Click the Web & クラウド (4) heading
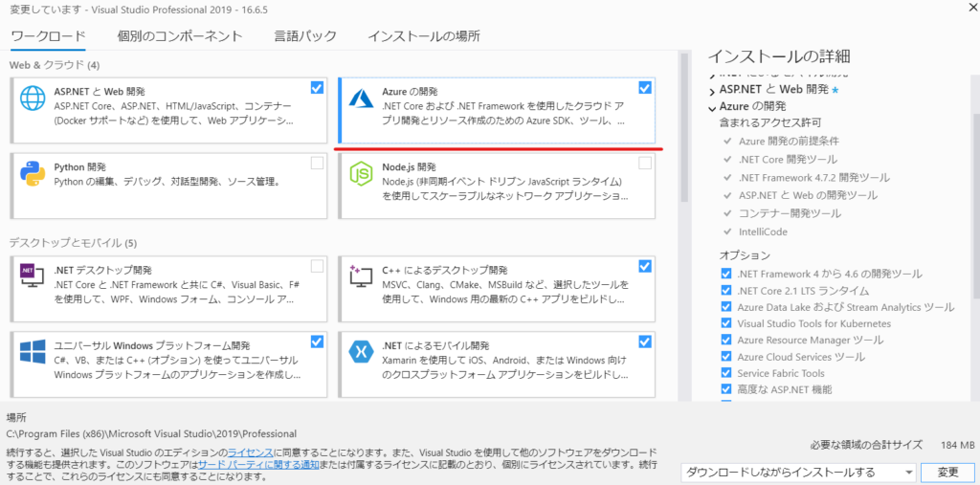This screenshot has width=980, height=485. pyautogui.click(x=55, y=65)
